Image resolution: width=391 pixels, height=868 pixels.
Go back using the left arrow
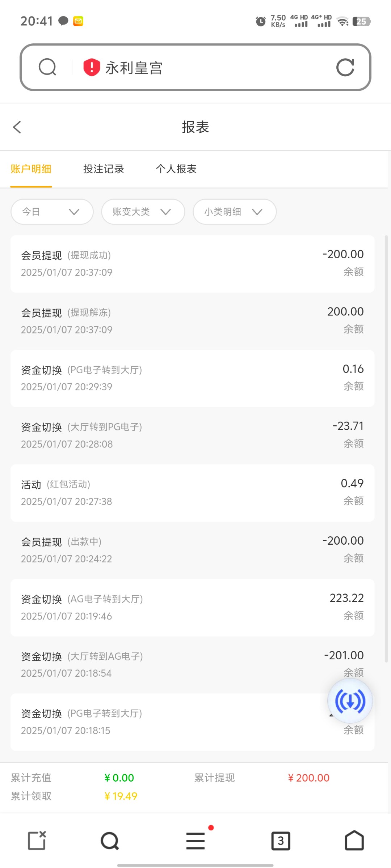click(17, 127)
